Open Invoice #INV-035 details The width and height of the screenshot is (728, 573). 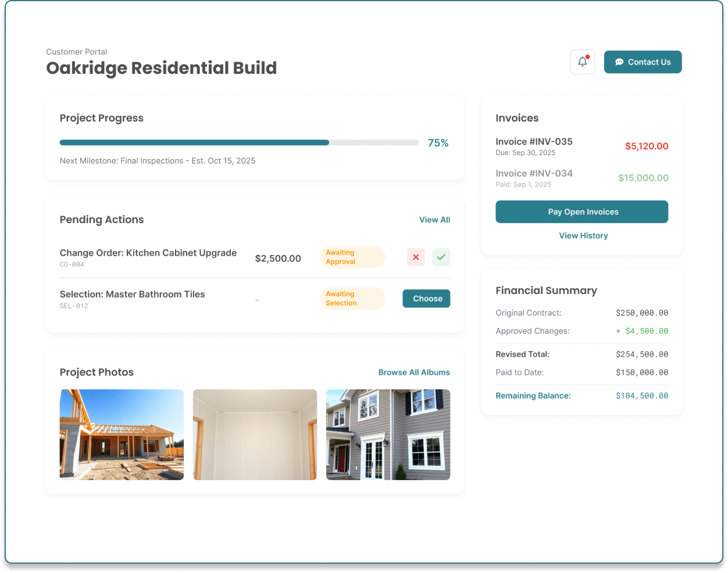tap(581, 146)
